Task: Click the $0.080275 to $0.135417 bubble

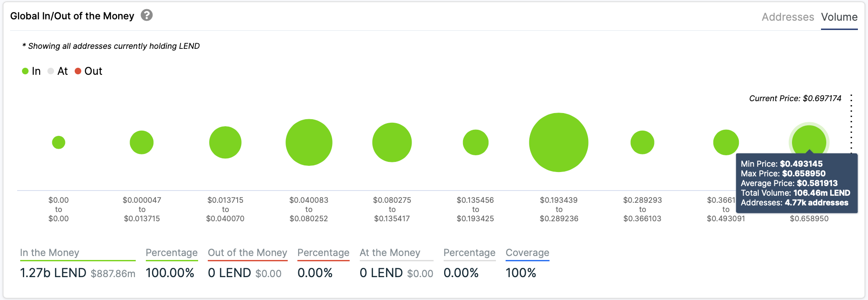Action: [x=392, y=143]
